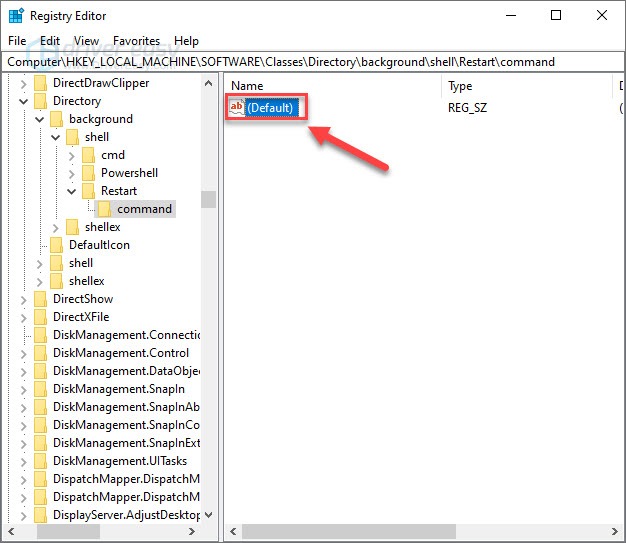This screenshot has height=543, width=626.
Task: Select the command key in tree
Action: point(145,209)
